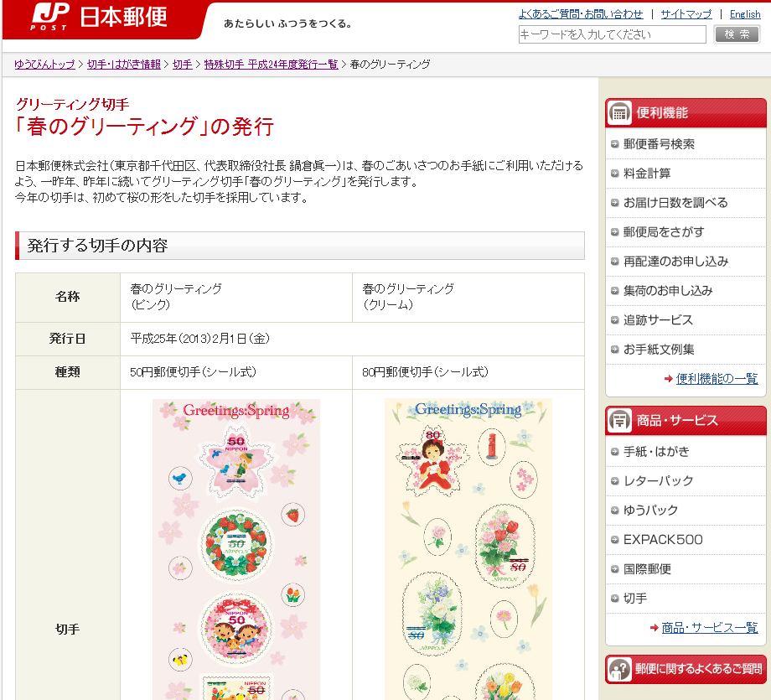
Task: Click the FAQ question-mark person icon
Action: click(x=619, y=669)
